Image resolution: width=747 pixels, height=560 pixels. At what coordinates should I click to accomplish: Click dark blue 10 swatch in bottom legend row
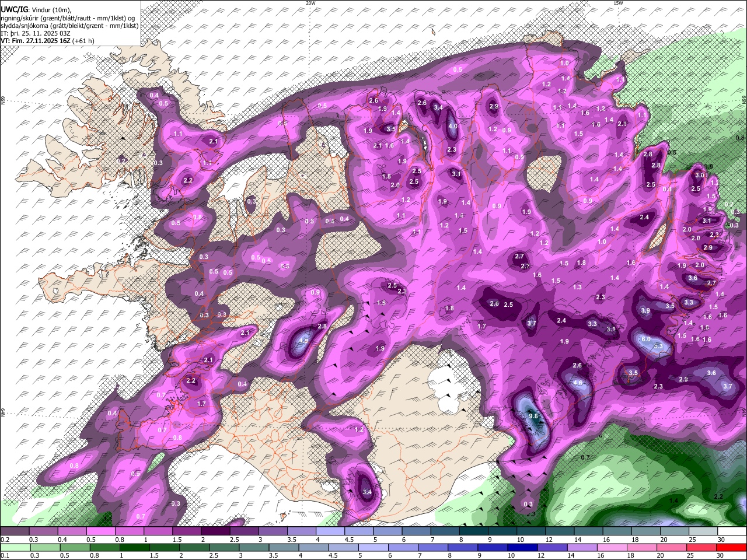coord(522,547)
